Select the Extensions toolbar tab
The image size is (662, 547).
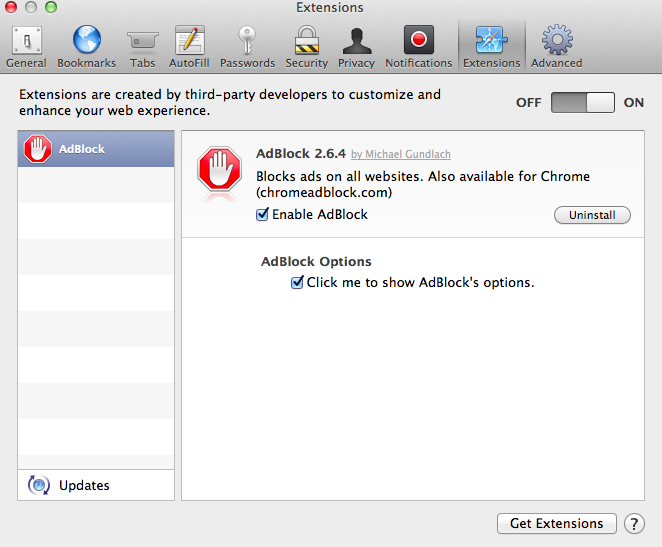pyautogui.click(x=491, y=46)
